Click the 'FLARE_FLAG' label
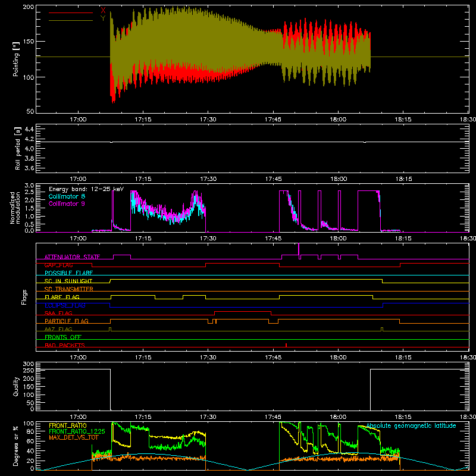Screen dimensions: 476x476 point(62,297)
